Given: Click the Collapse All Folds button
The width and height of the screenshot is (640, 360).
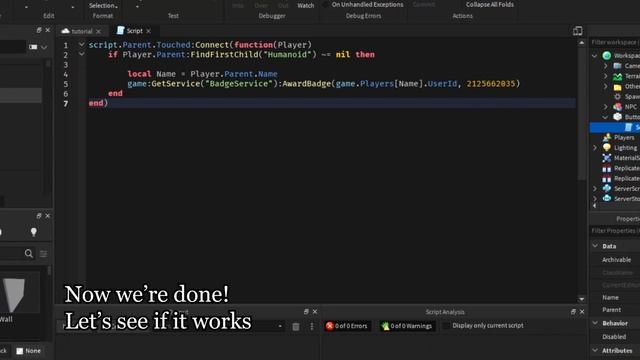Looking at the screenshot, I should [489, 4].
